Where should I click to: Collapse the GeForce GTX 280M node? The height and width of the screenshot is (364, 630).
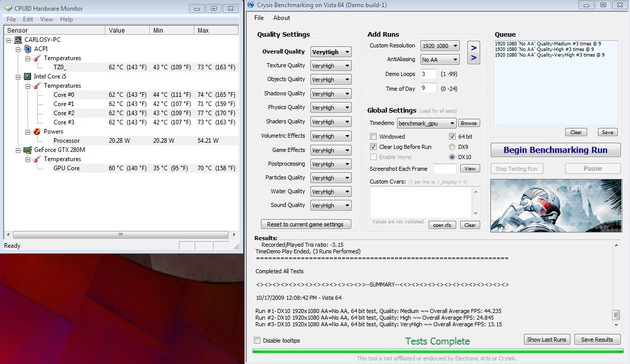tap(18, 150)
